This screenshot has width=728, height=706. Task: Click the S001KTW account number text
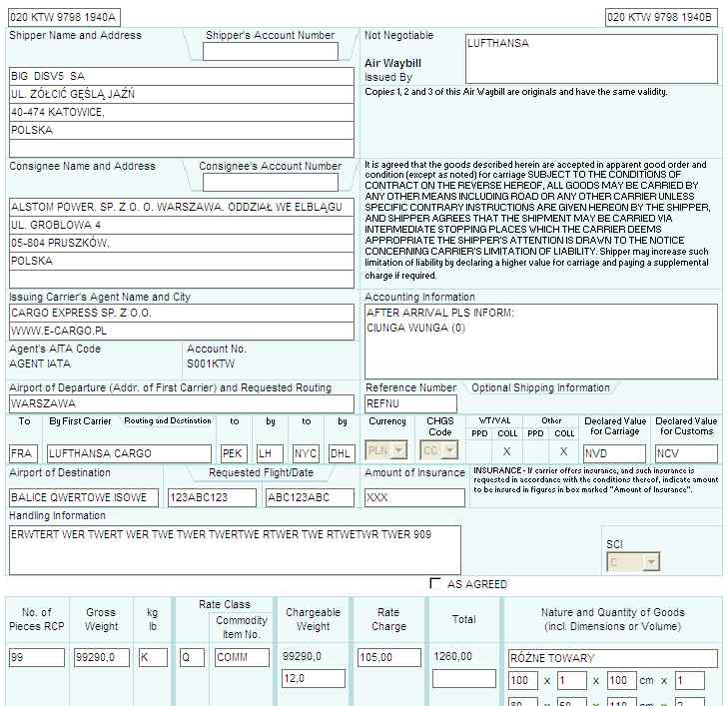coord(211,363)
